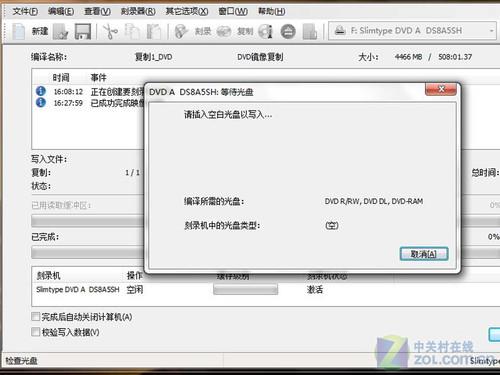The height and width of the screenshot is (375, 500).
Task: Click the eject disc round icon
Action: [x=288, y=32]
